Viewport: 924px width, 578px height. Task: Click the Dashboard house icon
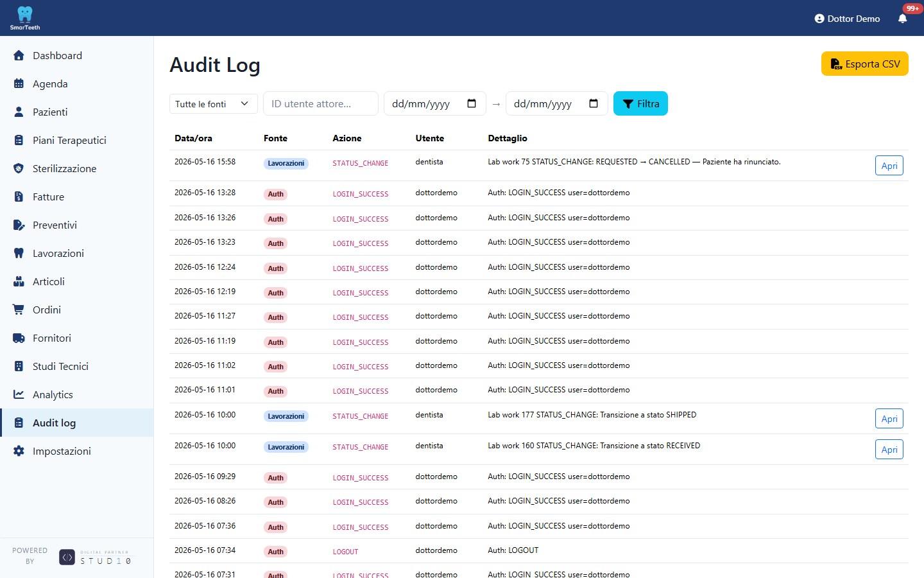(19, 55)
